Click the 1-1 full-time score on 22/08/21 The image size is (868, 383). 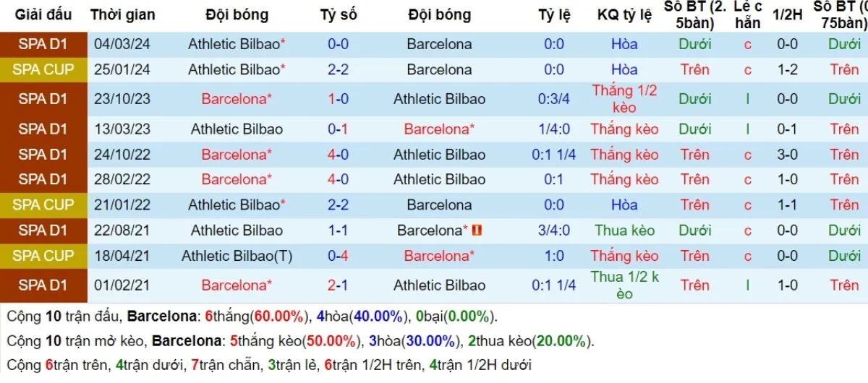pyautogui.click(x=338, y=231)
